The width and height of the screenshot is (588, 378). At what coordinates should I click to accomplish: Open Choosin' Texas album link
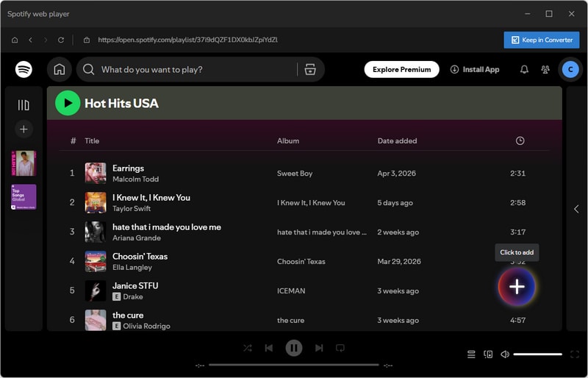pyautogui.click(x=301, y=261)
